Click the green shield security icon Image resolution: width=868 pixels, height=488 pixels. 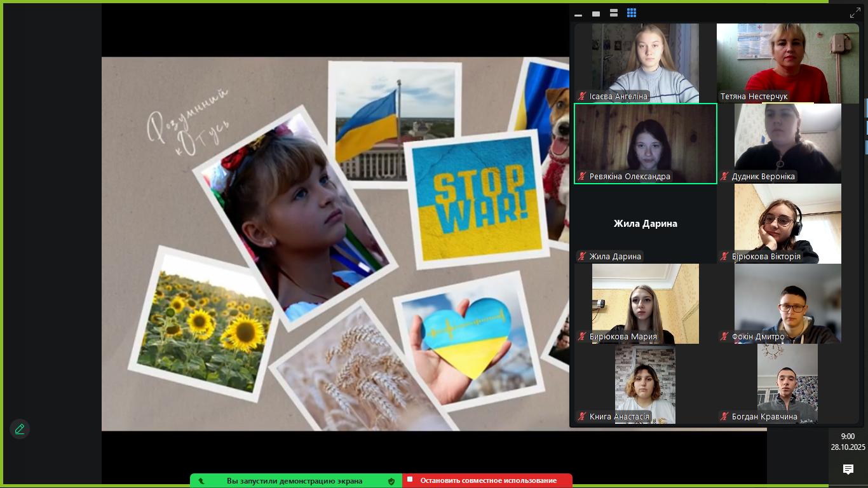[x=391, y=481]
